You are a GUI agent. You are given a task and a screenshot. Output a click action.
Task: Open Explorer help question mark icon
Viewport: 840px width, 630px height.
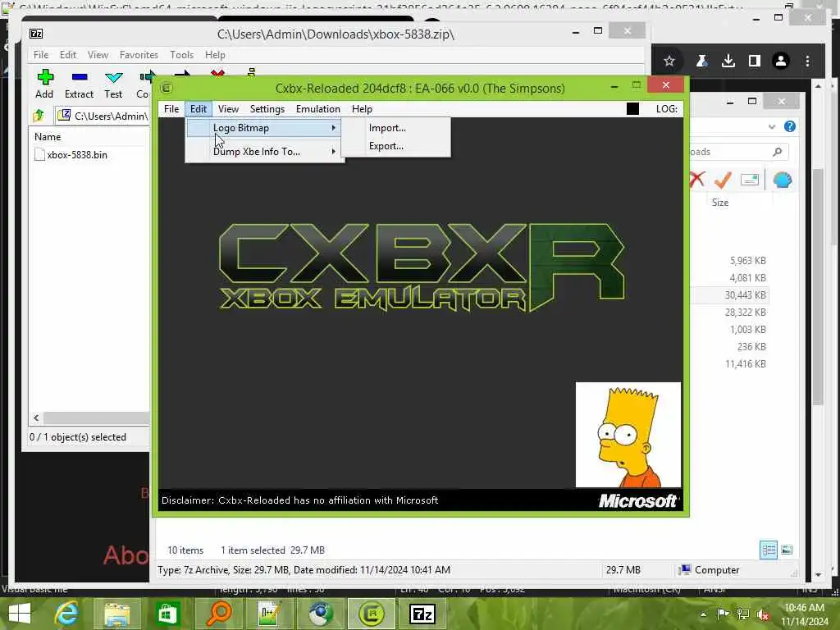click(790, 126)
